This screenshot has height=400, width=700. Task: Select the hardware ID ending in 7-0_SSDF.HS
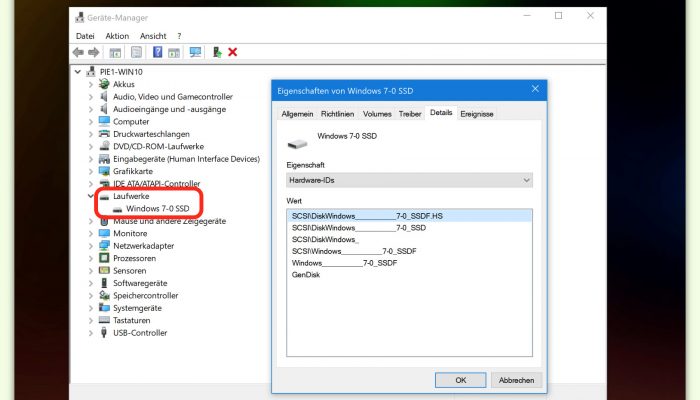pyautogui.click(x=409, y=216)
